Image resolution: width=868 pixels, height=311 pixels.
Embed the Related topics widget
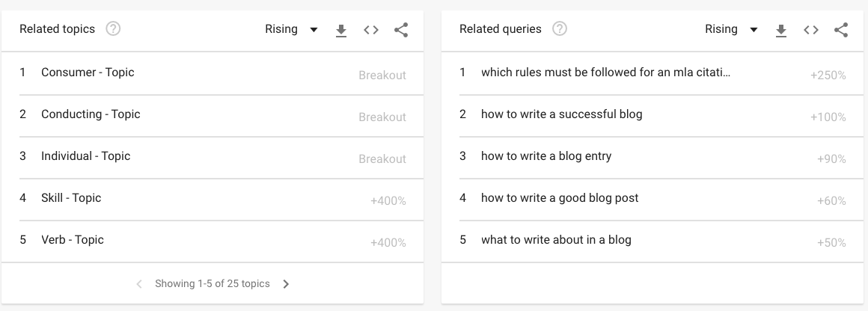371,30
